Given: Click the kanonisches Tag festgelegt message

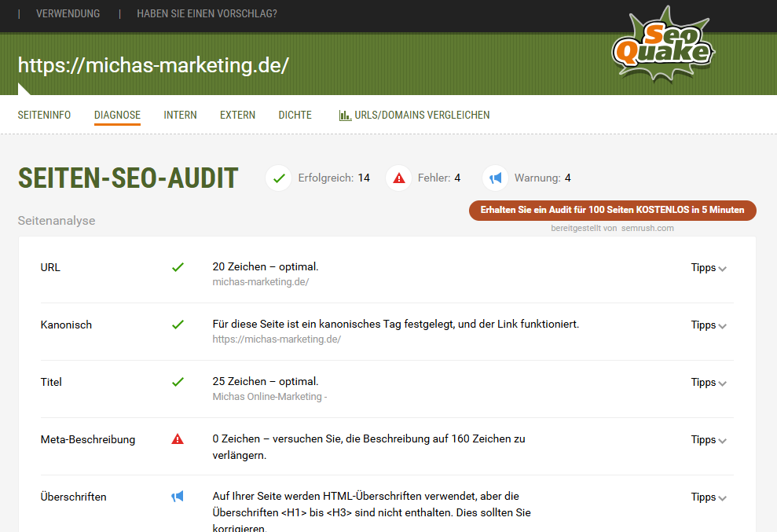Looking at the screenshot, I should 396,325.
